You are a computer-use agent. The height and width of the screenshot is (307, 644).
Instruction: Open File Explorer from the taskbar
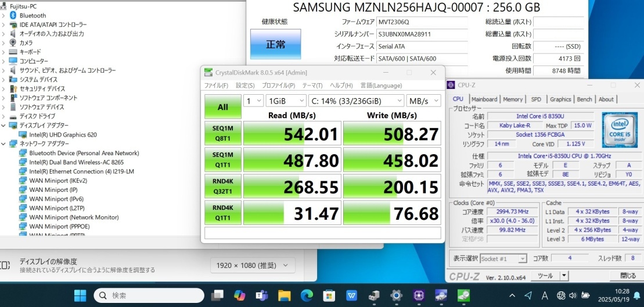pyautogui.click(x=284, y=295)
